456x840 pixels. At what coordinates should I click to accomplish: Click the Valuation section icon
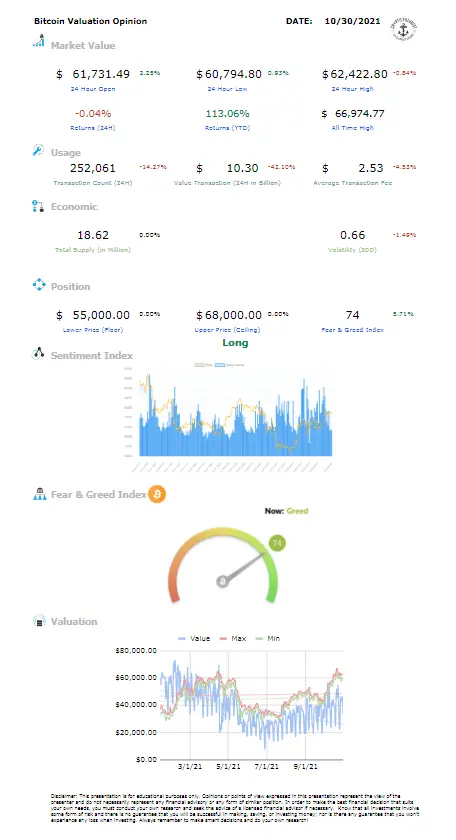click(40, 621)
